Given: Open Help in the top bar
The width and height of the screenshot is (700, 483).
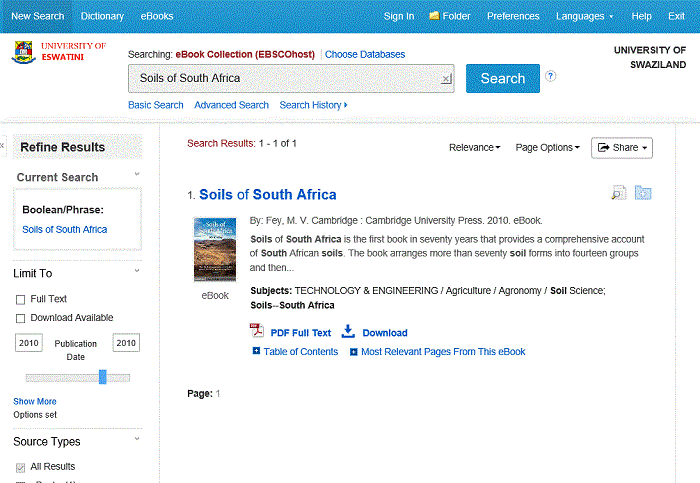Looking at the screenshot, I should [642, 16].
